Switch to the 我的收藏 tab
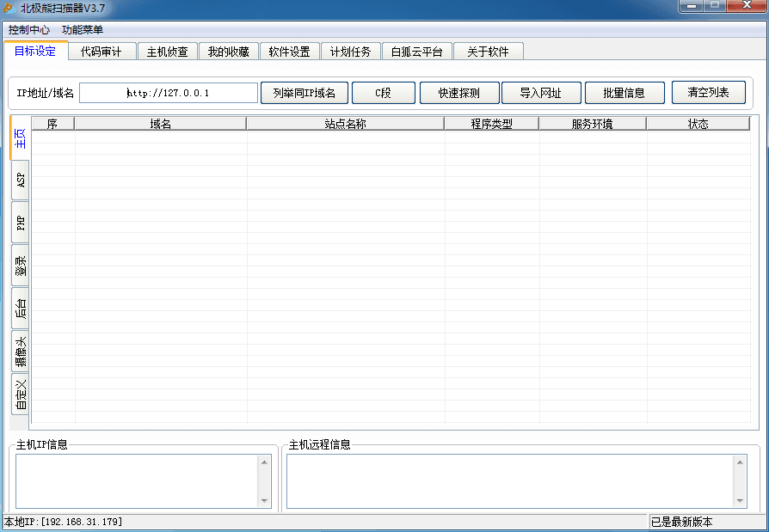The height and width of the screenshot is (532, 769). pos(229,52)
